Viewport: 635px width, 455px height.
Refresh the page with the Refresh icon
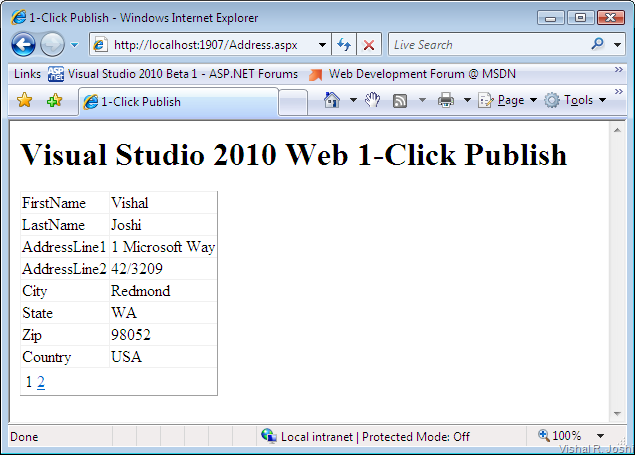coord(344,45)
